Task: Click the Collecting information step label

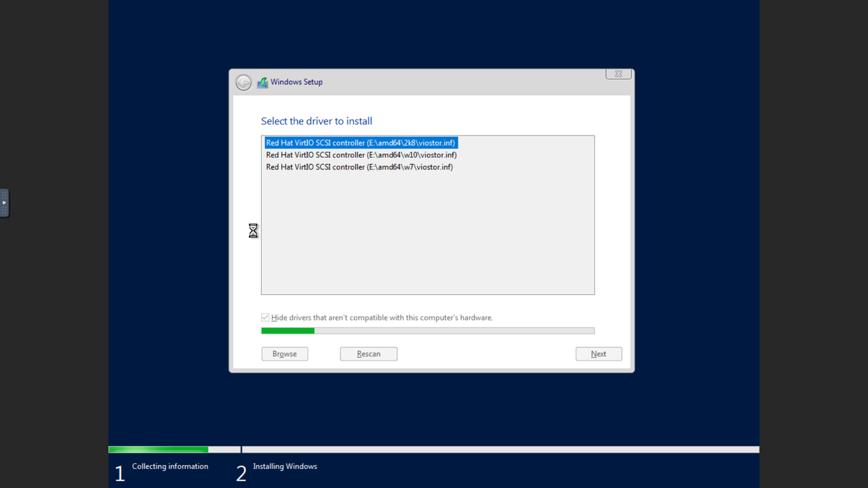Action: click(170, 466)
